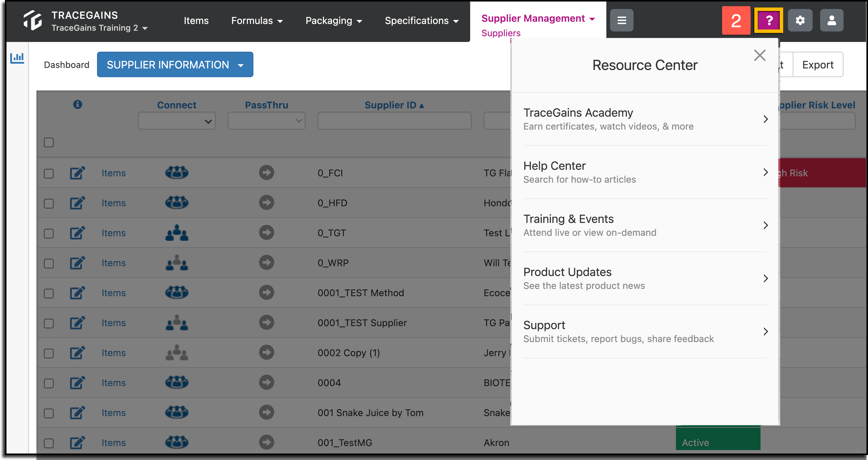Tick the checkbox for supplier 0_WRP
Image resolution: width=868 pixels, height=460 pixels.
(x=49, y=263)
